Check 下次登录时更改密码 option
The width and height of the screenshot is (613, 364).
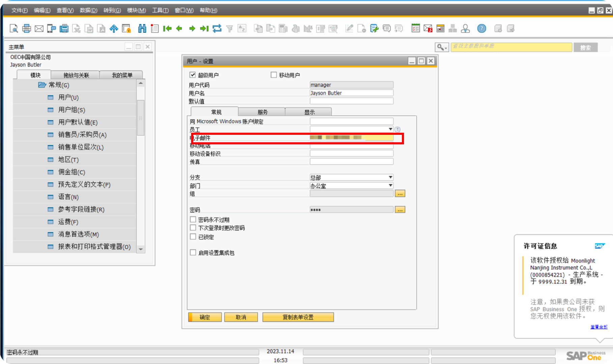[x=193, y=228]
